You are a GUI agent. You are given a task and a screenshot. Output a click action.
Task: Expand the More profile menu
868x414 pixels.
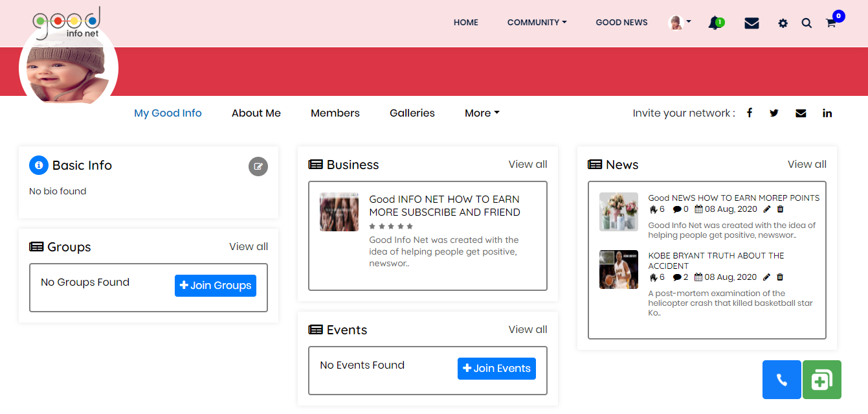point(482,113)
